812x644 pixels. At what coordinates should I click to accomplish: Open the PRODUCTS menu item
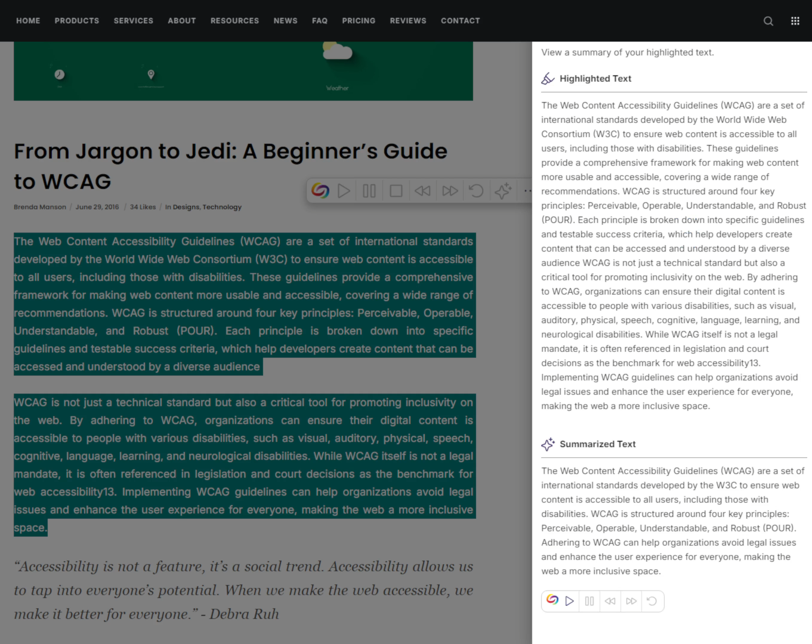77,21
